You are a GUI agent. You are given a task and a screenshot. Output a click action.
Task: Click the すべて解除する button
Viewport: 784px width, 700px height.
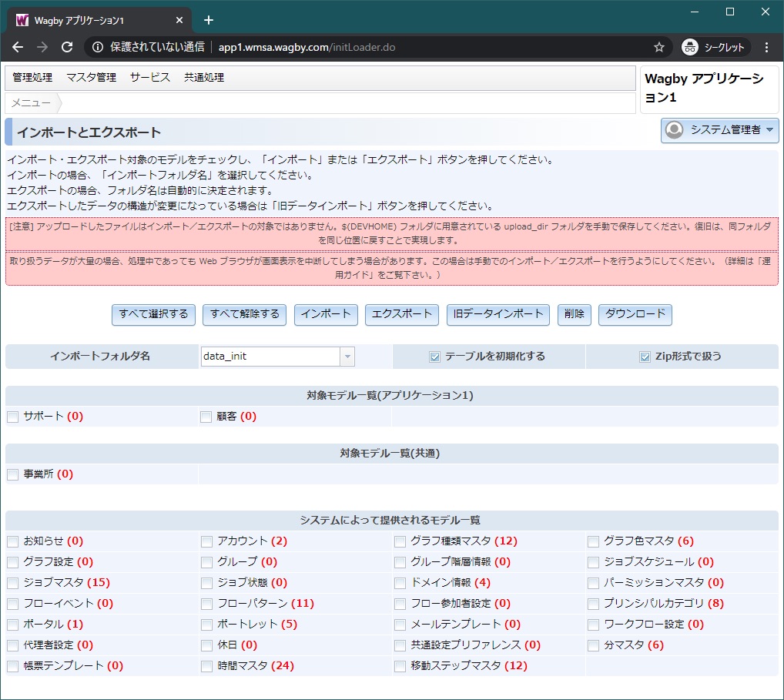click(x=244, y=314)
